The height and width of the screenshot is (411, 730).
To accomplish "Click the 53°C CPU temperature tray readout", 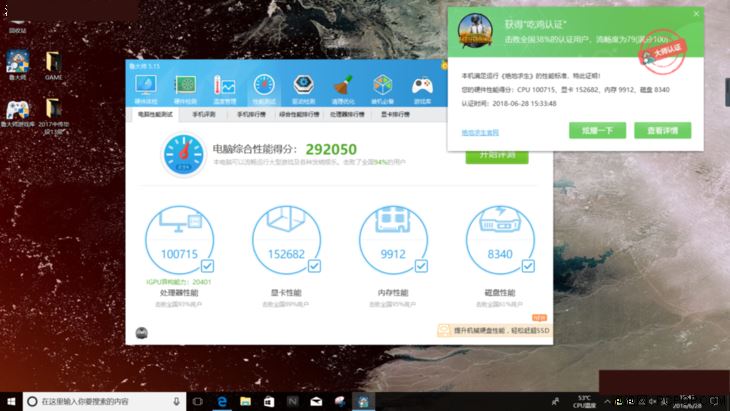I will (x=584, y=401).
